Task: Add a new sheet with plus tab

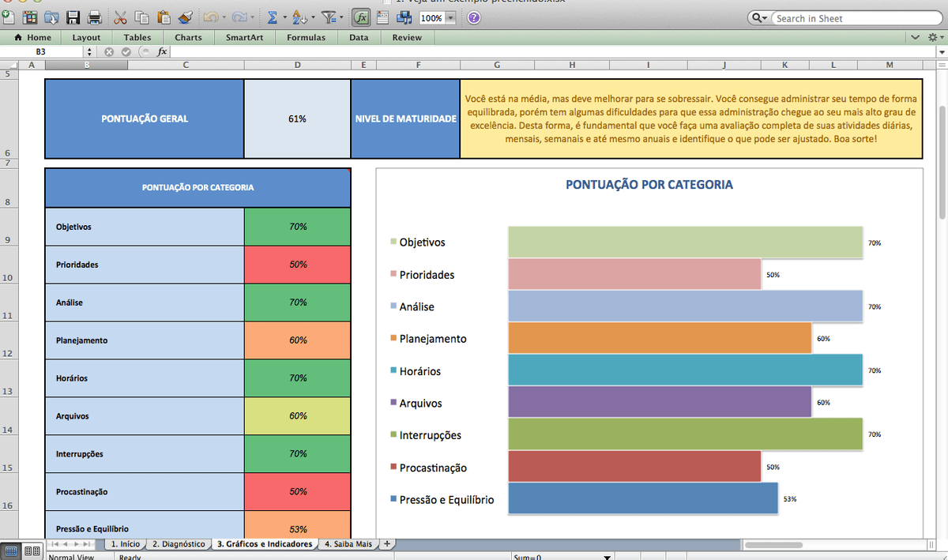Action: click(387, 543)
